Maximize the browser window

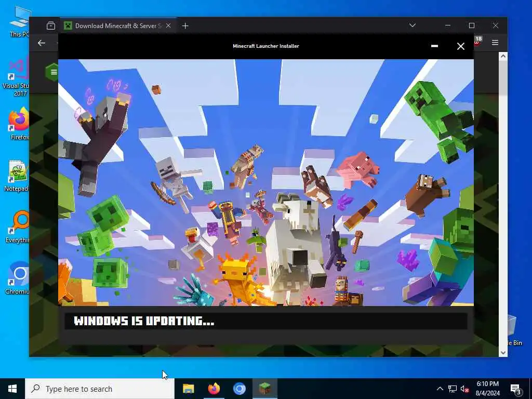[472, 25]
